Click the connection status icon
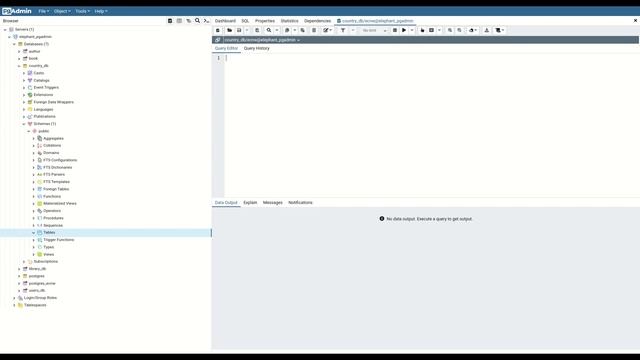Image resolution: width=640 pixels, height=360 pixels. (218, 40)
